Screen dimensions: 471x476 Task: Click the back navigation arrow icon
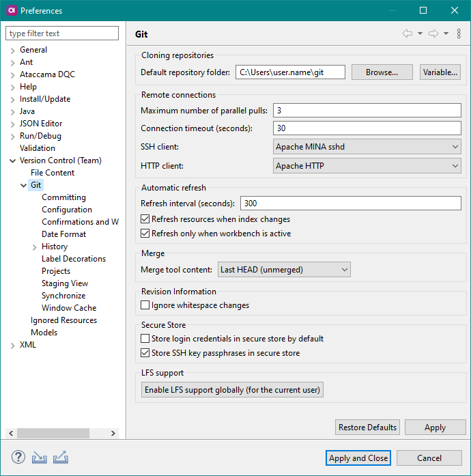[408, 33]
